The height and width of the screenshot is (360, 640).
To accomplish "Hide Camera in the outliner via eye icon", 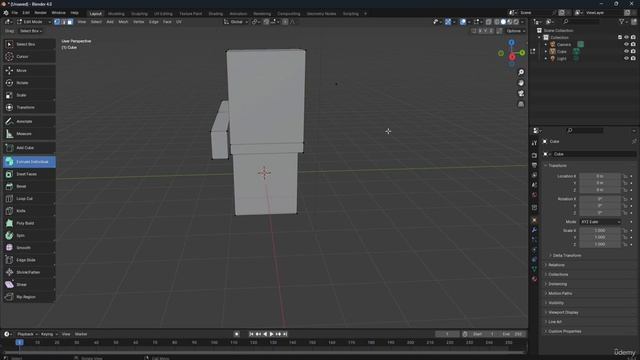I will pyautogui.click(x=626, y=44).
